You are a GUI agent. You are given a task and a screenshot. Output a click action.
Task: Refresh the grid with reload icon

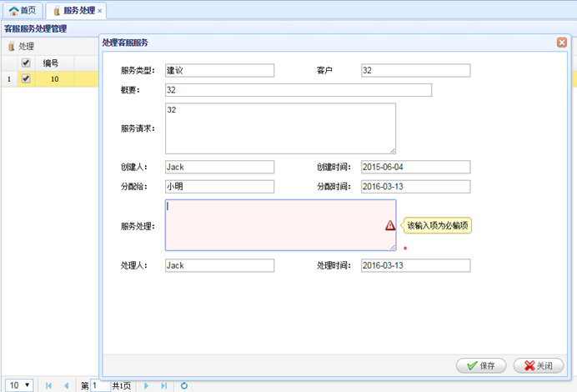pos(184,385)
